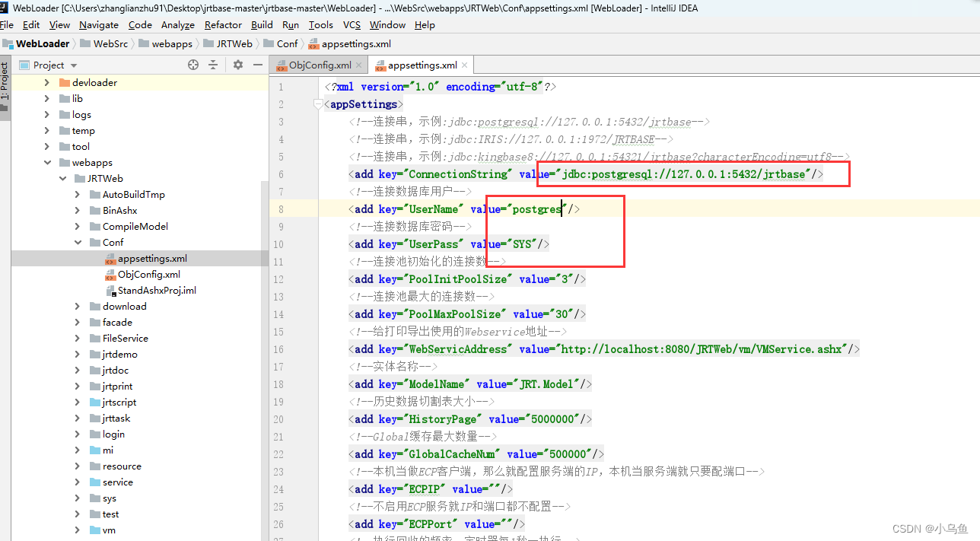Hide the Project panel with minus icon
This screenshot has width=980, height=541.
[258, 65]
